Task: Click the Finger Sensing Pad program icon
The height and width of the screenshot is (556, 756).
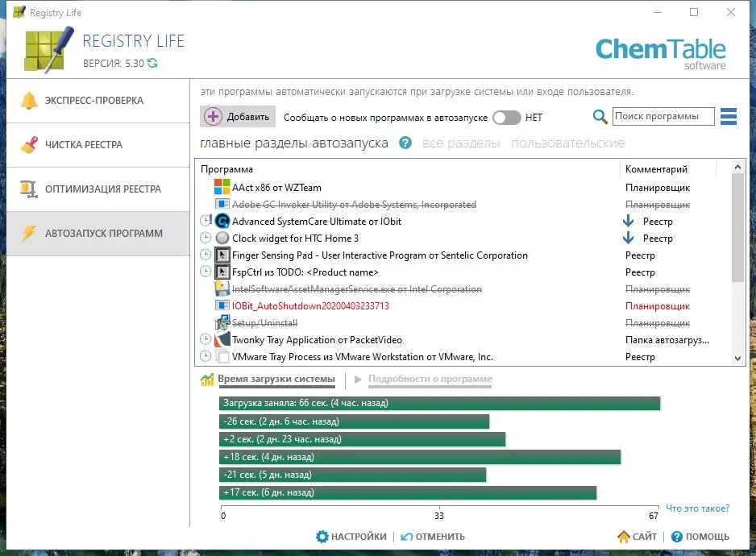Action: click(x=222, y=255)
